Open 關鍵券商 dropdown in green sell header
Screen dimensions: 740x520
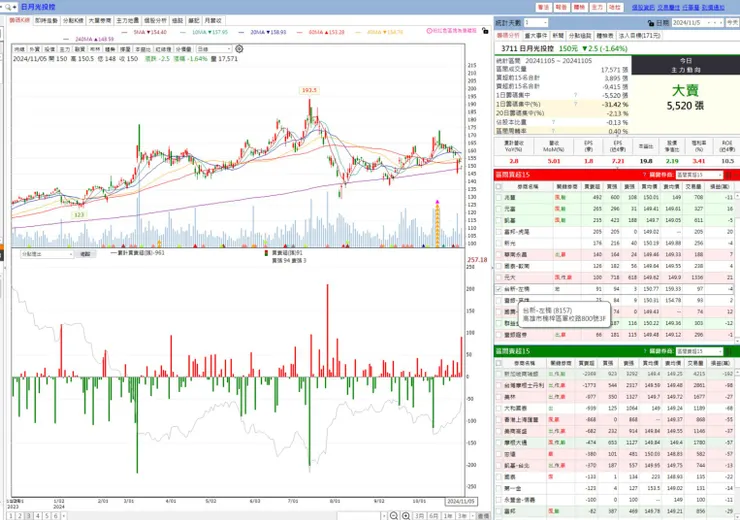[699, 351]
